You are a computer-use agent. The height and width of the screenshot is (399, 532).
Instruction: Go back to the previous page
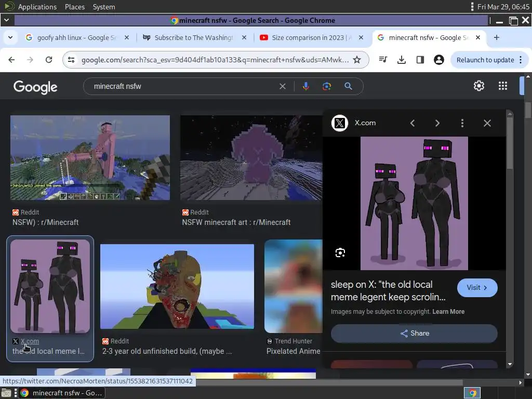coord(11,60)
